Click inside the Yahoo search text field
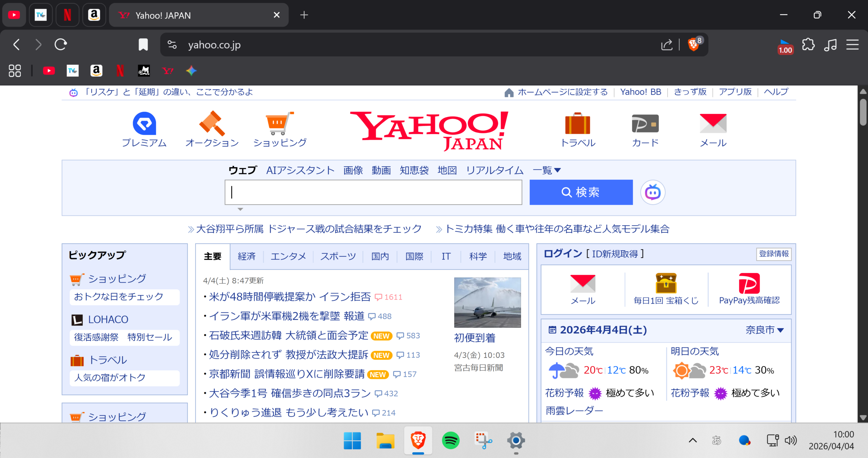Viewport: 868px width, 458px height. pyautogui.click(x=373, y=192)
